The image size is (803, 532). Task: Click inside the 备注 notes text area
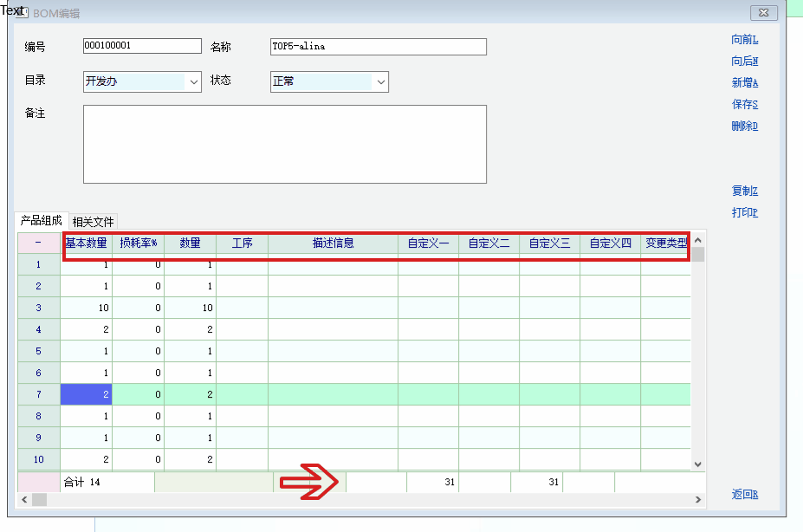[x=284, y=144]
